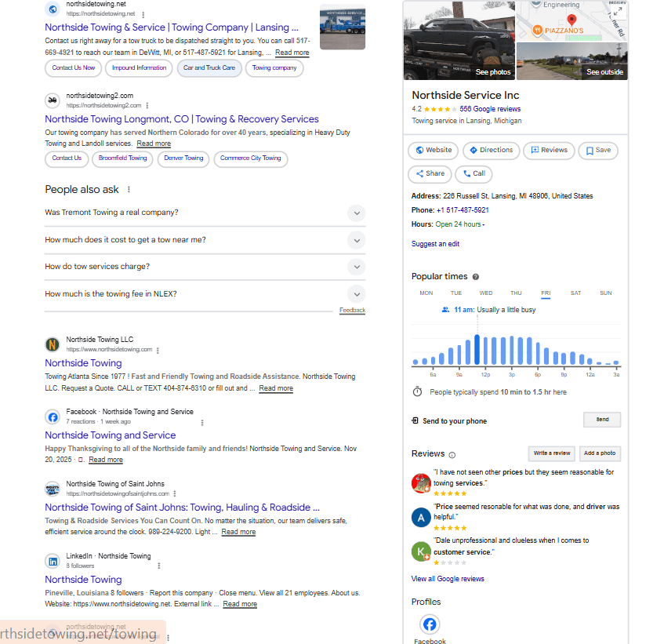The height and width of the screenshot is (644, 664).
Task: Switch to SAT in popular times
Action: pyautogui.click(x=575, y=293)
